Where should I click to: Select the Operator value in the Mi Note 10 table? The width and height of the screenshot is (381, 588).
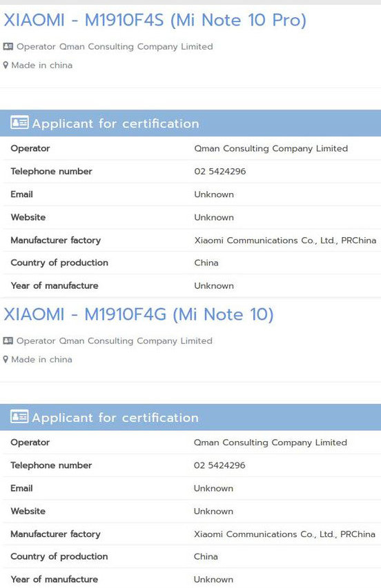(x=271, y=443)
